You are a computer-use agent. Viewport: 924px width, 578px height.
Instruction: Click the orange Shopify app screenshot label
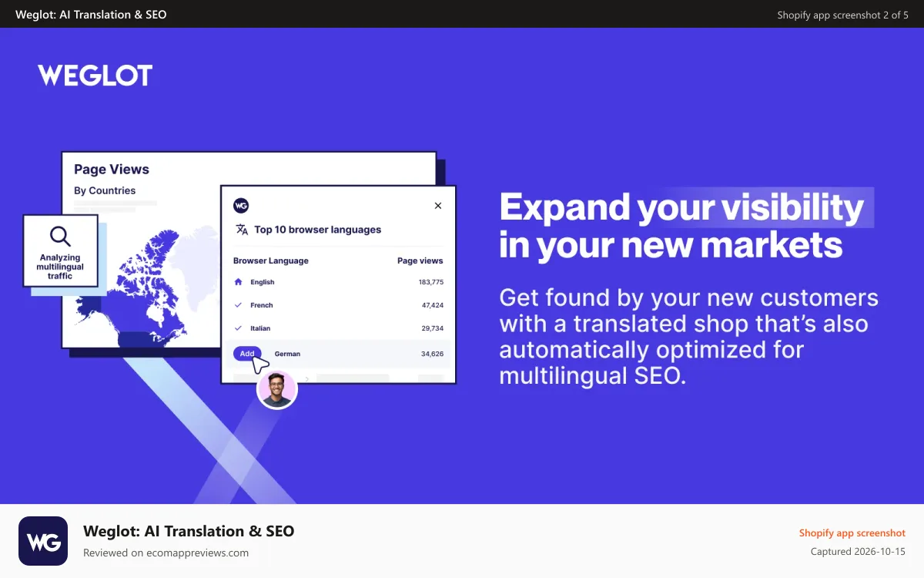click(852, 533)
